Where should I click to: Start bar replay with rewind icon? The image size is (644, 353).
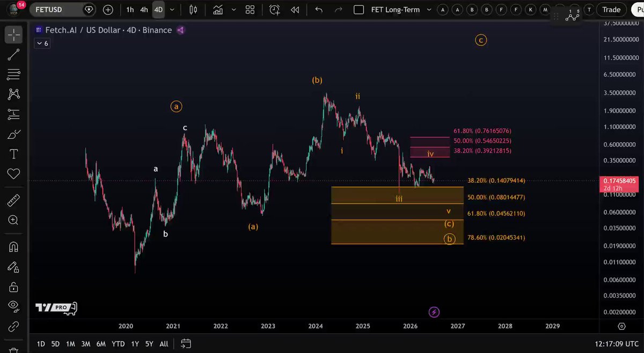(295, 10)
